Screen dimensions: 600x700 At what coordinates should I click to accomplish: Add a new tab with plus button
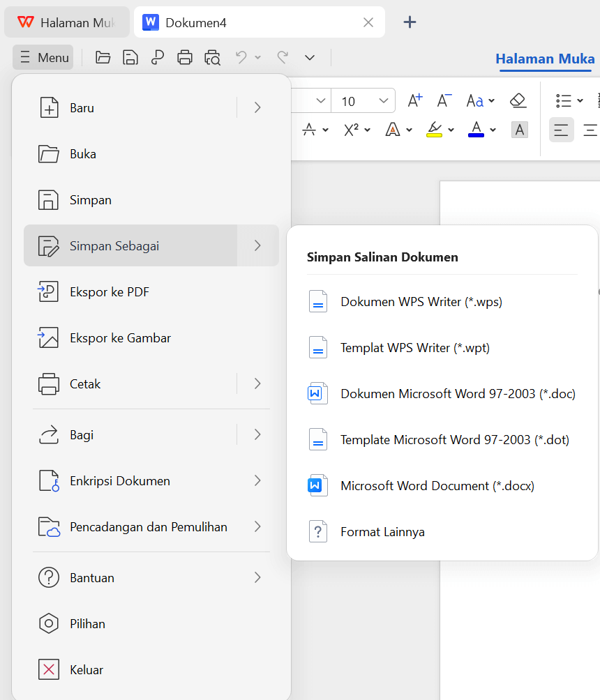pyautogui.click(x=410, y=22)
